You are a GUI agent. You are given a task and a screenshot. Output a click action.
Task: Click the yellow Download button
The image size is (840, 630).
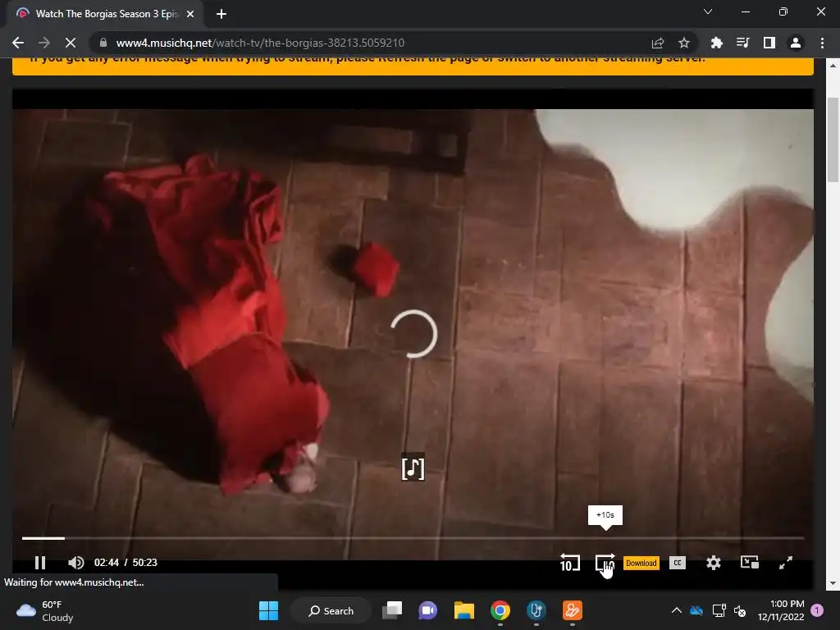641,563
